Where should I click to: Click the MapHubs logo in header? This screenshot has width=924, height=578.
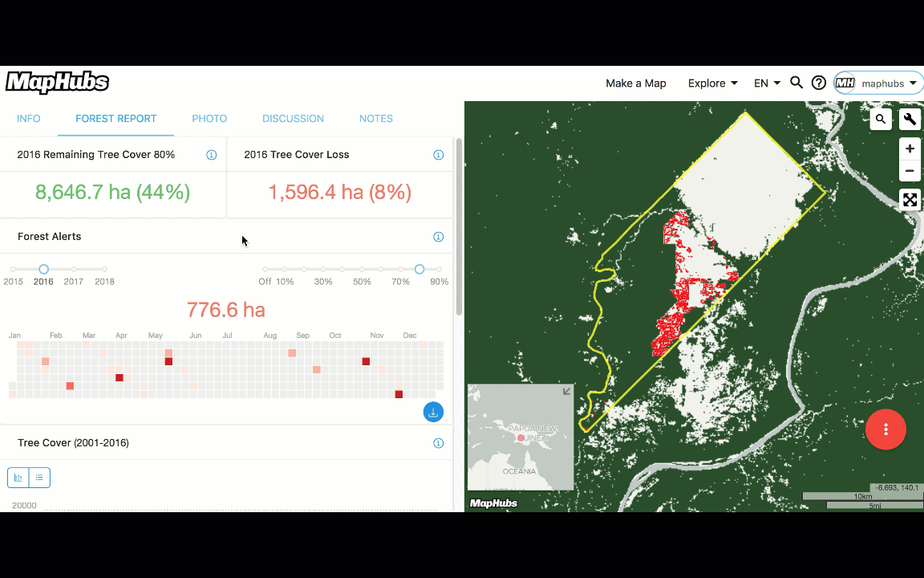[57, 83]
